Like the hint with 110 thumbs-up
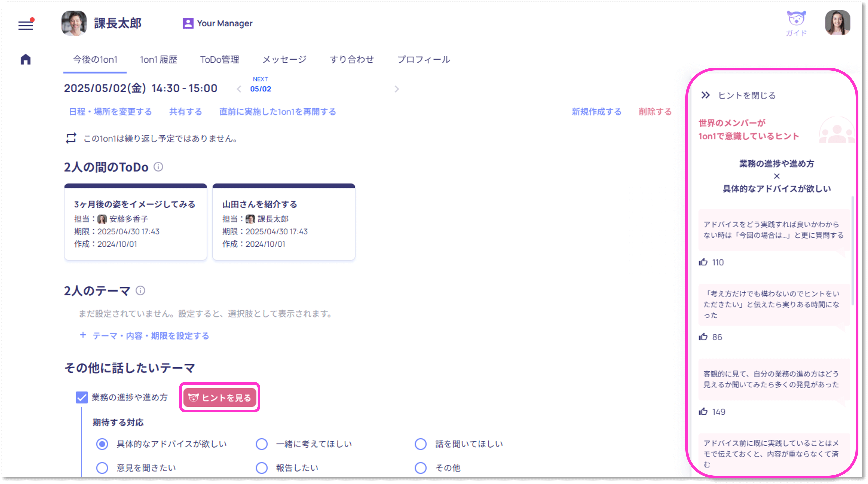This screenshot has width=868, height=484. (703, 262)
